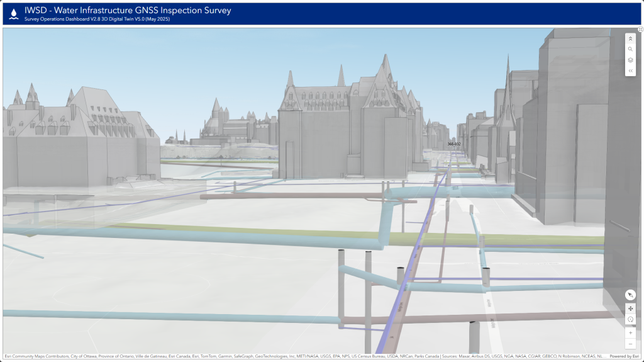The image size is (644, 362).
Task: Enable rotate navigation mode
Action: tap(630, 320)
